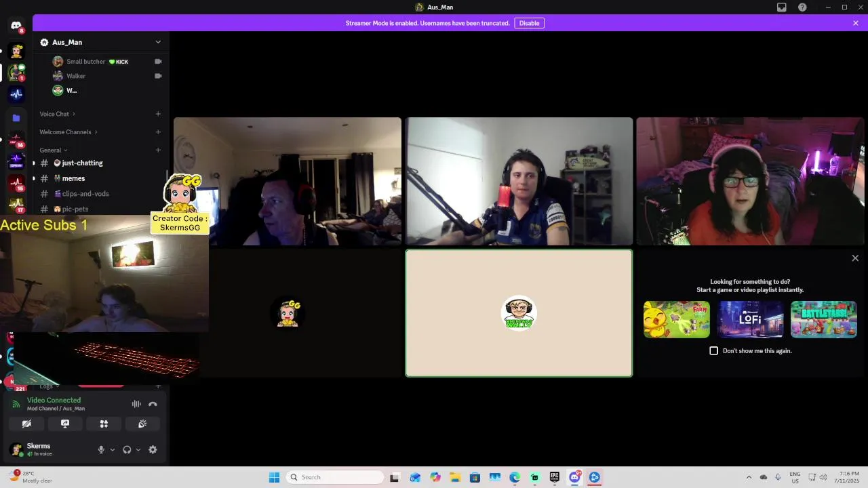Screen dimensions: 868x488
Task: Collapse the General category
Action: (53, 150)
